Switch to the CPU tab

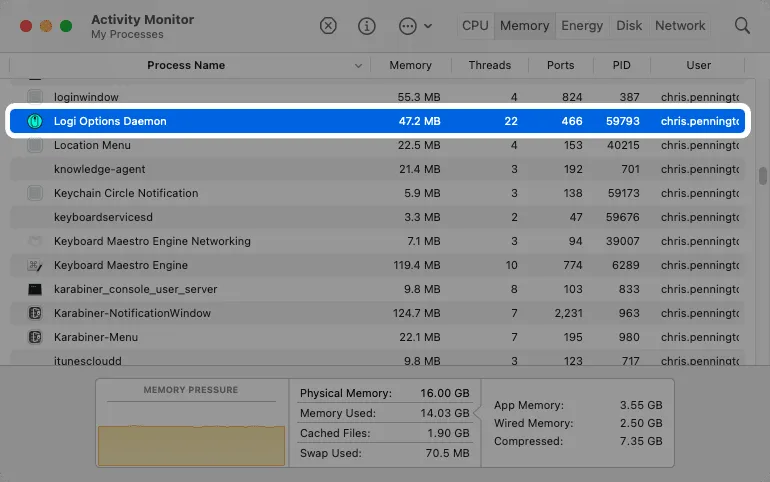click(x=475, y=26)
